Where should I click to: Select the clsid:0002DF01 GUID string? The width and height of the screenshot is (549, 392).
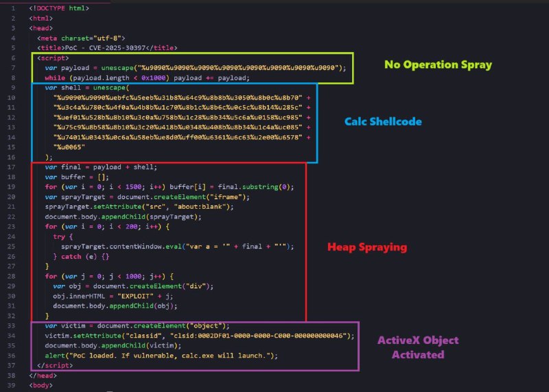click(258, 336)
